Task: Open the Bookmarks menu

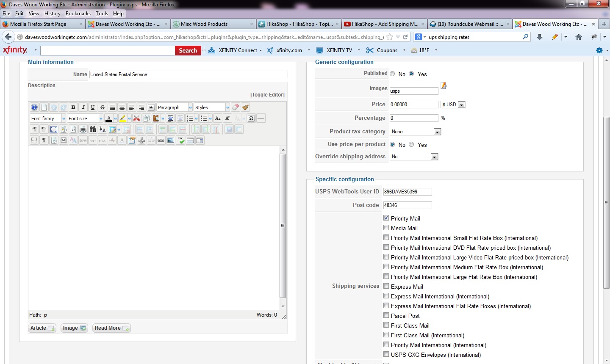Action: pyautogui.click(x=78, y=14)
